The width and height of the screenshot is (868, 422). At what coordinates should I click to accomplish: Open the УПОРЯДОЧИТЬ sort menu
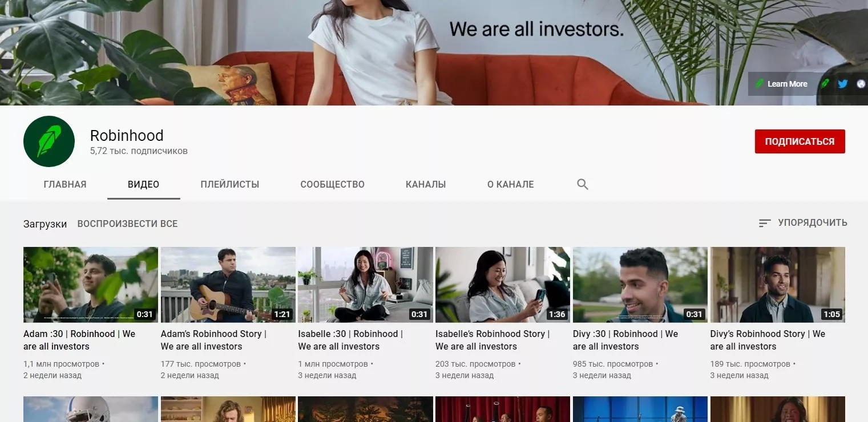tap(813, 222)
